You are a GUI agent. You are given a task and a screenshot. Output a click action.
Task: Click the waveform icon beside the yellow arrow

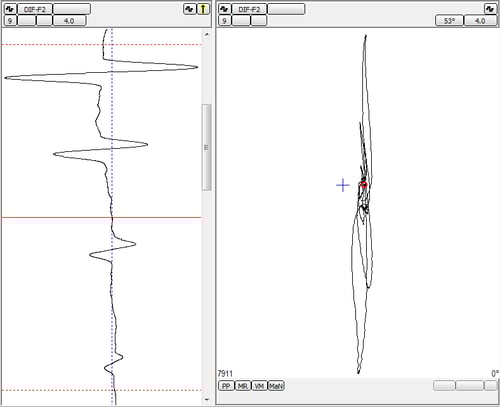[189, 9]
